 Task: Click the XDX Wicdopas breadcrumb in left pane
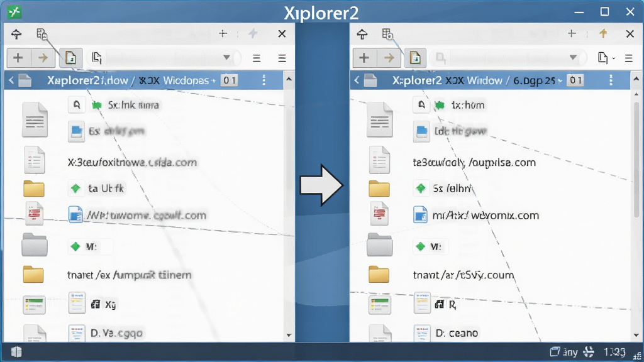(174, 80)
